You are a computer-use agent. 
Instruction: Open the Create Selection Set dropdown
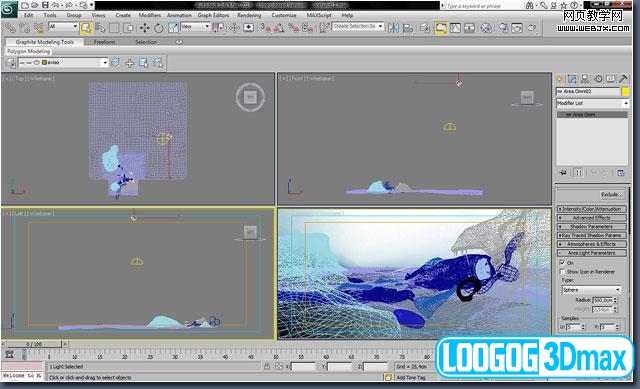(358, 27)
